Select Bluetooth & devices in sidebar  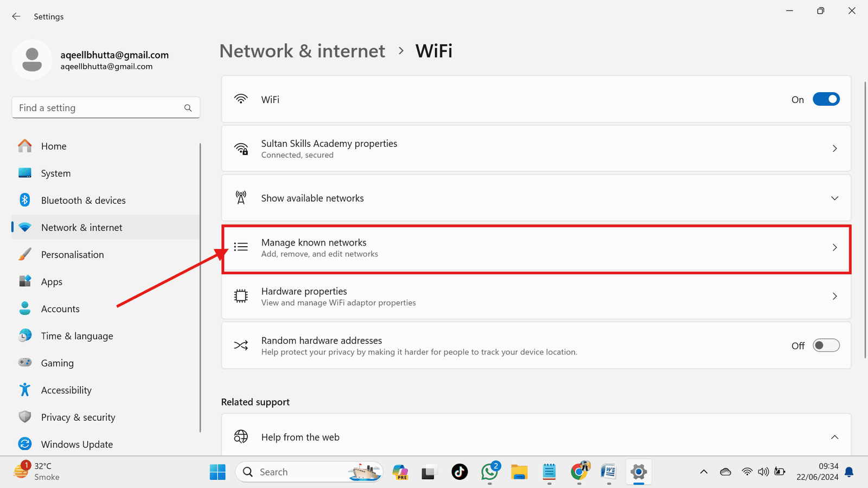pos(83,200)
